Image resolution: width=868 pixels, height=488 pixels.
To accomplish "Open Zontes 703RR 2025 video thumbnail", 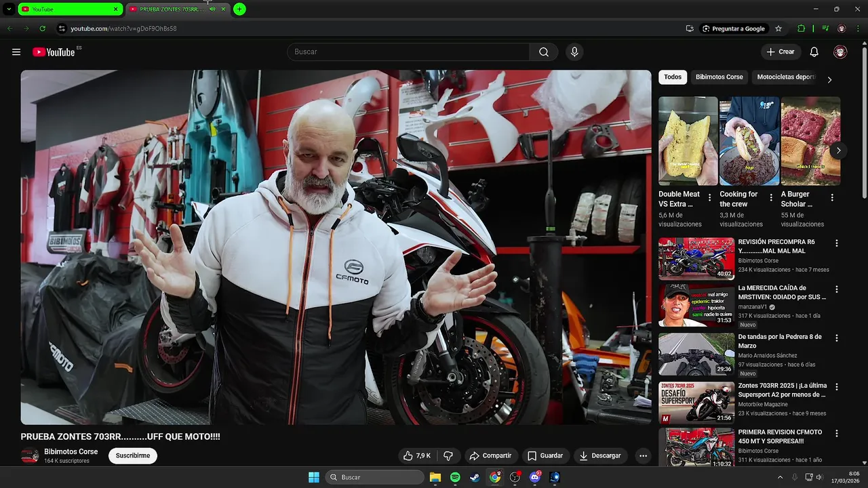I will click(x=696, y=403).
